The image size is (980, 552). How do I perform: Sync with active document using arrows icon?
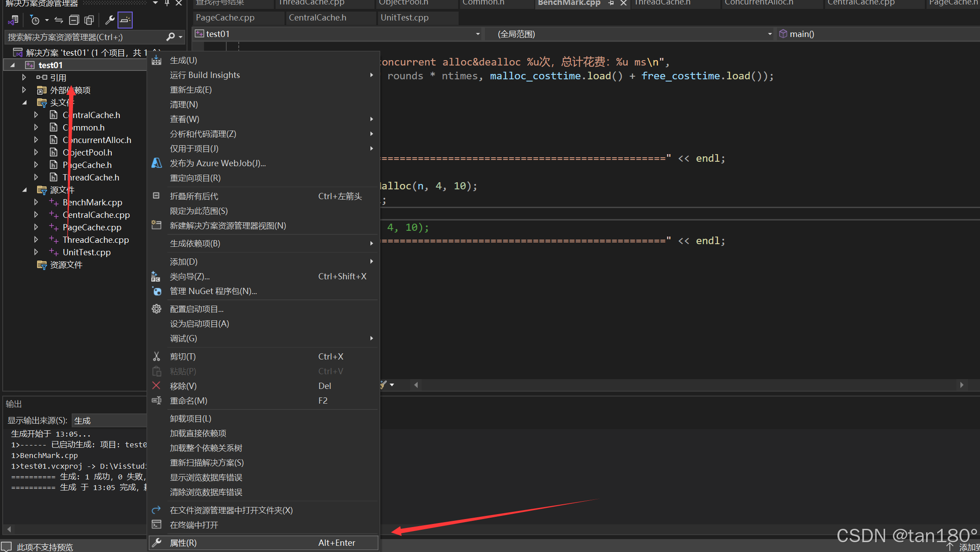click(59, 20)
